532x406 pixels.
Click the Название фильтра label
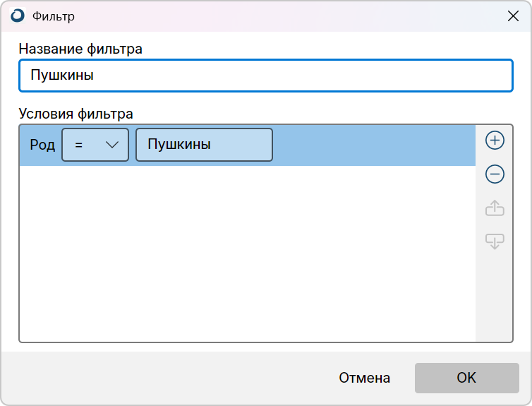[80, 49]
